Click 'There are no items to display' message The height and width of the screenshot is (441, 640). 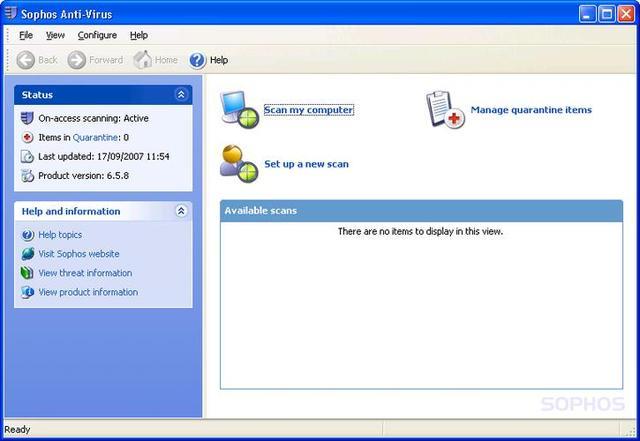click(420, 232)
